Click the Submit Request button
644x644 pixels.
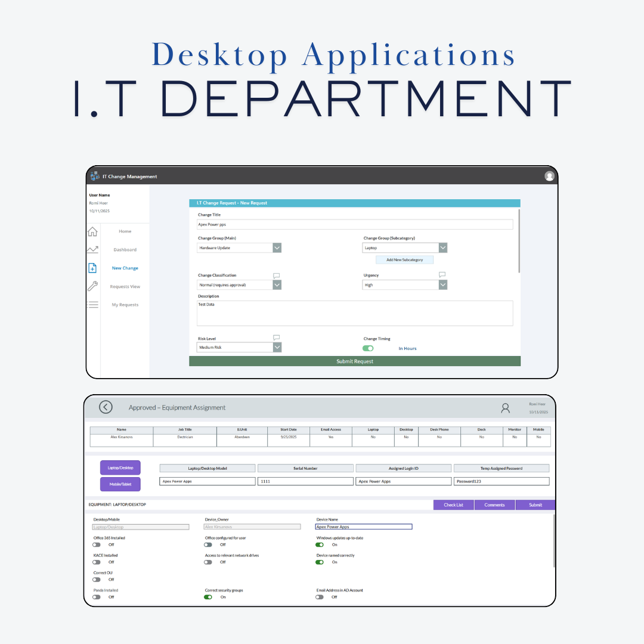(x=355, y=361)
